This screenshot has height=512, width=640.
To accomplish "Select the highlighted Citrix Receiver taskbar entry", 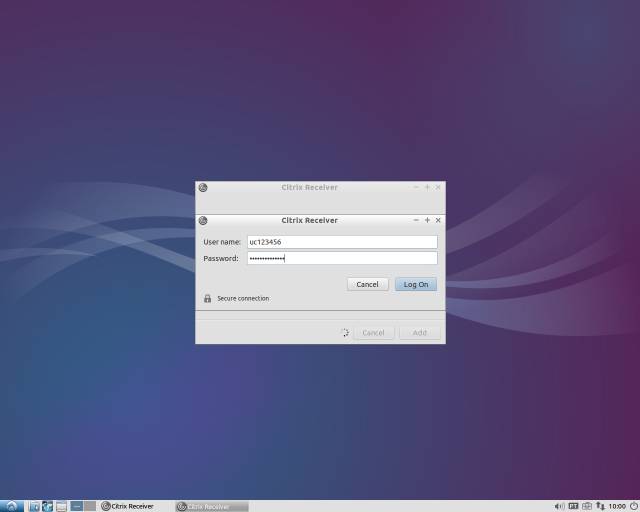I will [212, 506].
